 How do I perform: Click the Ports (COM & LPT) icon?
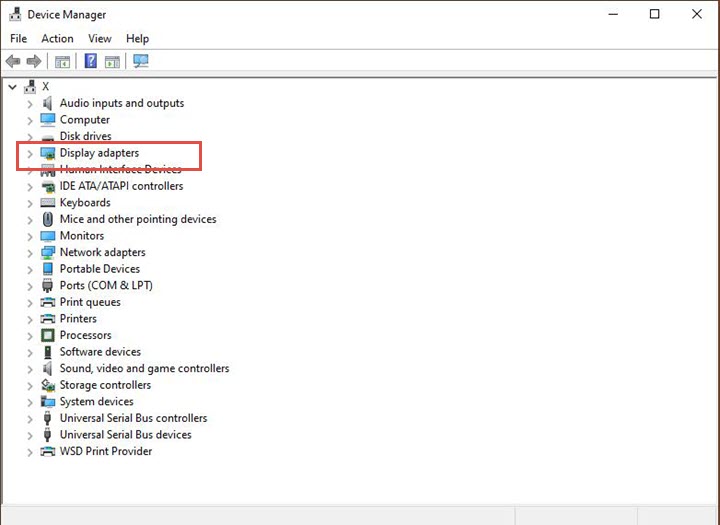tap(47, 286)
